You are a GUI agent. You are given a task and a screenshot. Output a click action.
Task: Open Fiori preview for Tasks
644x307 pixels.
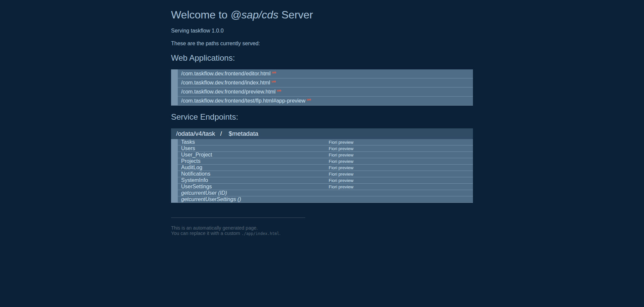pos(341,142)
